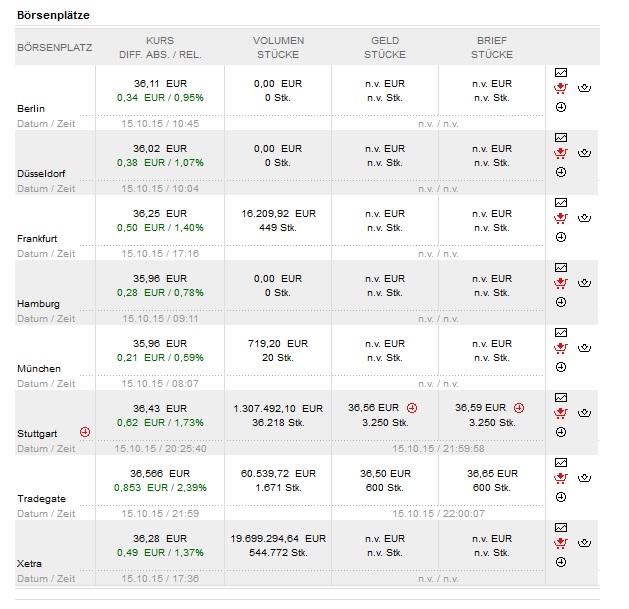The width and height of the screenshot is (629, 609).
Task: Click the Kurs Diff. Abs. / Rel. header
Action: (x=159, y=47)
